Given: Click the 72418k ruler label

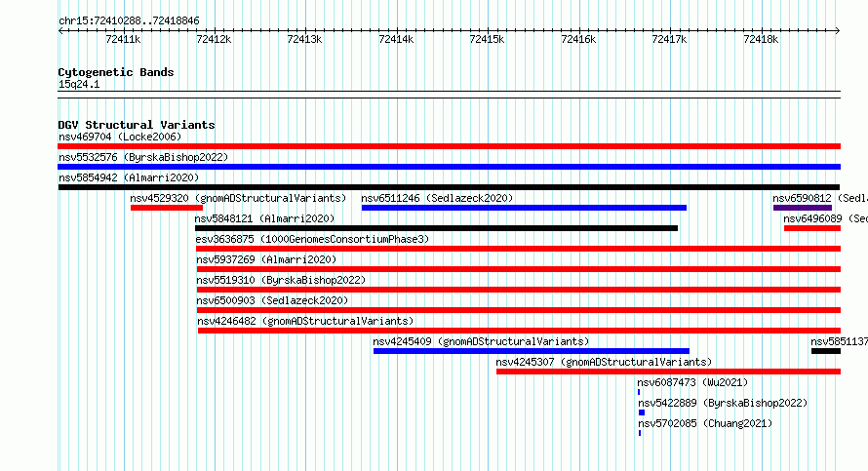Looking at the screenshot, I should 761,39.
